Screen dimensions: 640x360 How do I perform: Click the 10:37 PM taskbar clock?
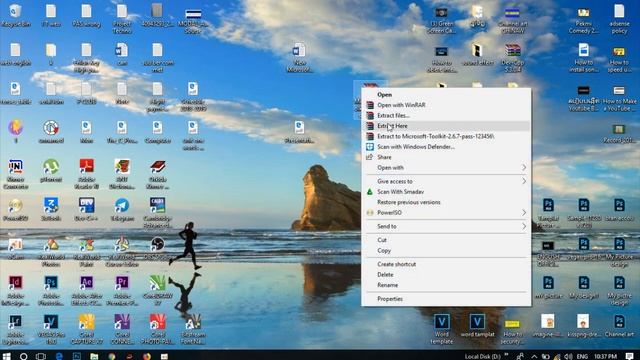606,356
